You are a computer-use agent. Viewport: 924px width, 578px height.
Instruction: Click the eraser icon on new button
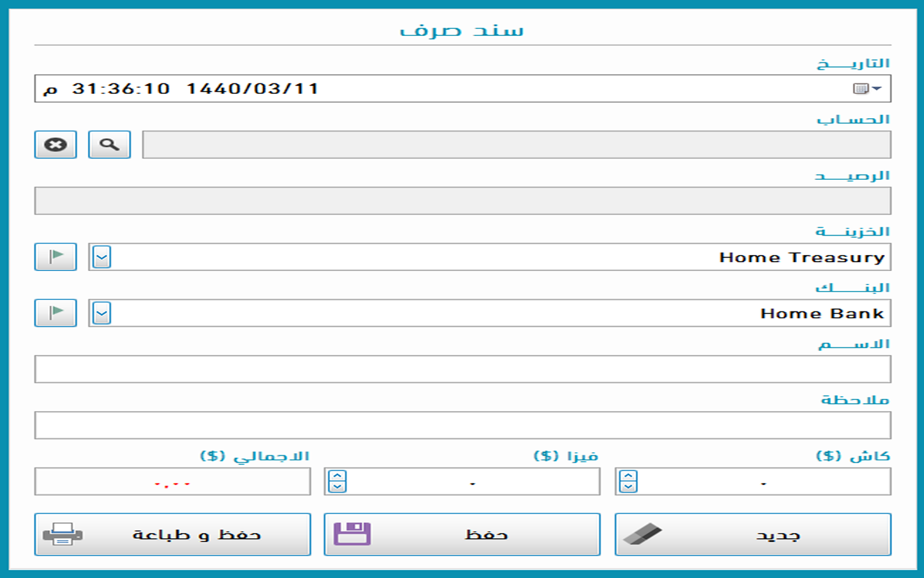(642, 534)
